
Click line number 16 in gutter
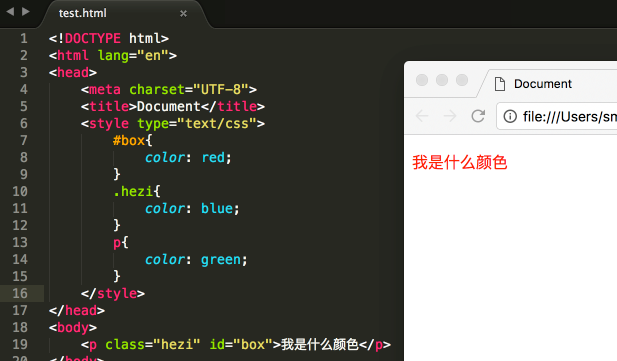(x=20, y=293)
